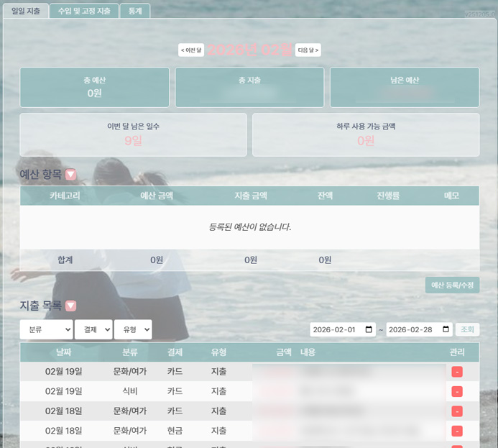498x448 pixels.
Task: Click the end date field 2026-02-28
Action: (x=419, y=329)
